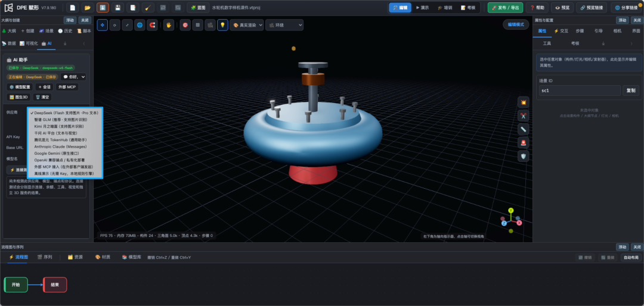This screenshot has height=306, width=644.
Task: Click the new file icon in top toolbar
Action: click(x=72, y=7)
